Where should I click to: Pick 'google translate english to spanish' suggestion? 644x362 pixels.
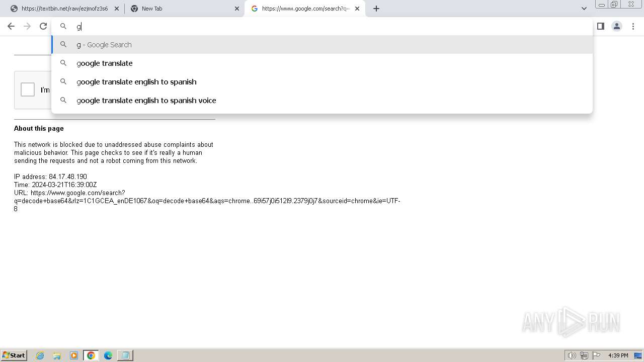click(x=322, y=82)
